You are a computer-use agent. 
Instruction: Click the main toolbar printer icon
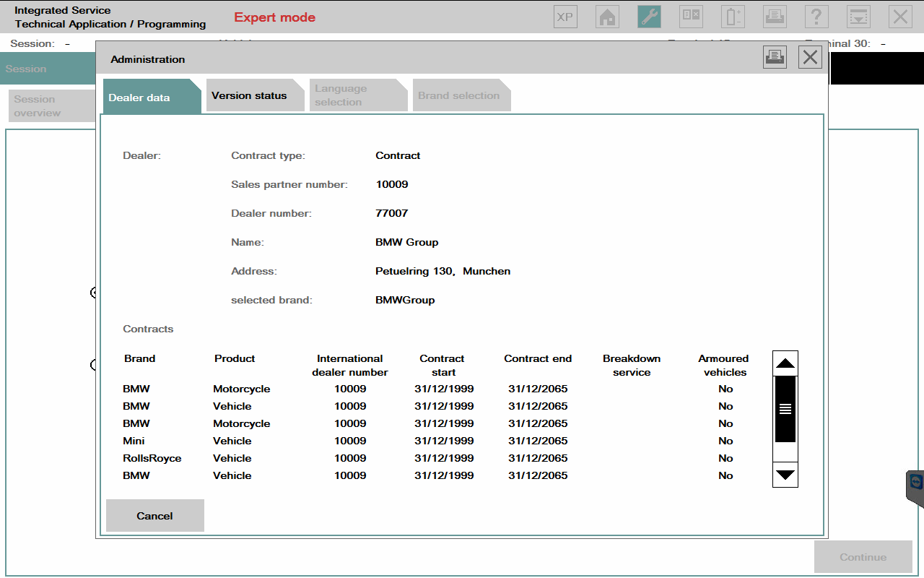pyautogui.click(x=775, y=17)
